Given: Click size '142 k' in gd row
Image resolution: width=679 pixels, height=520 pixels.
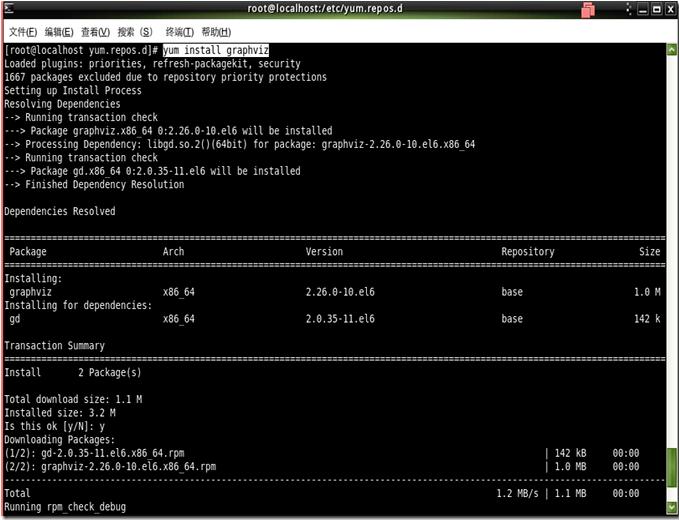Looking at the screenshot, I should (x=647, y=319).
